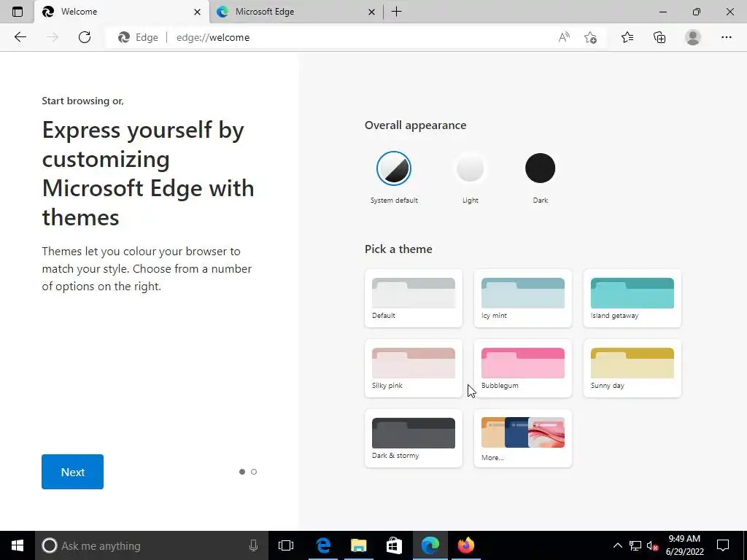Open the vertical tabs actions menu icon

(x=18, y=12)
